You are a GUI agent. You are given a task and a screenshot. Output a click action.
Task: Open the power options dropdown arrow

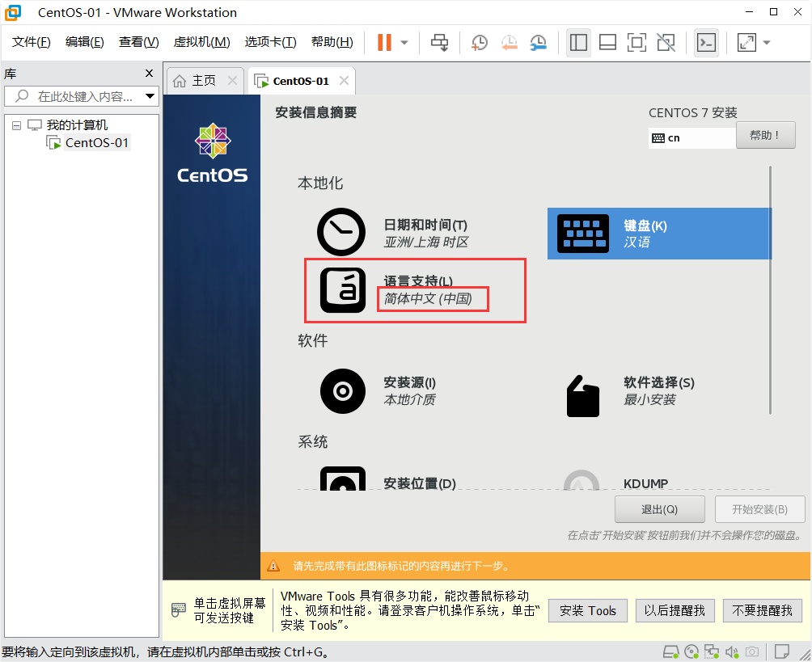[404, 43]
